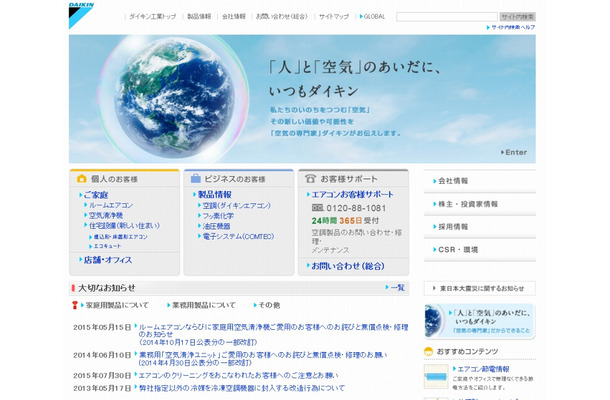
Task: Open the サイト内検索ヘルプ link
Action: (x=511, y=27)
